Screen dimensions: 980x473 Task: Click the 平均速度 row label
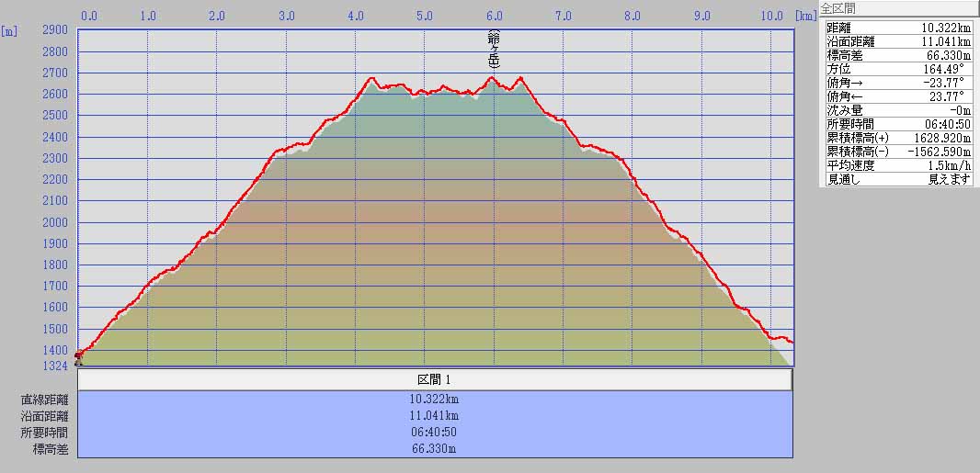(850, 165)
